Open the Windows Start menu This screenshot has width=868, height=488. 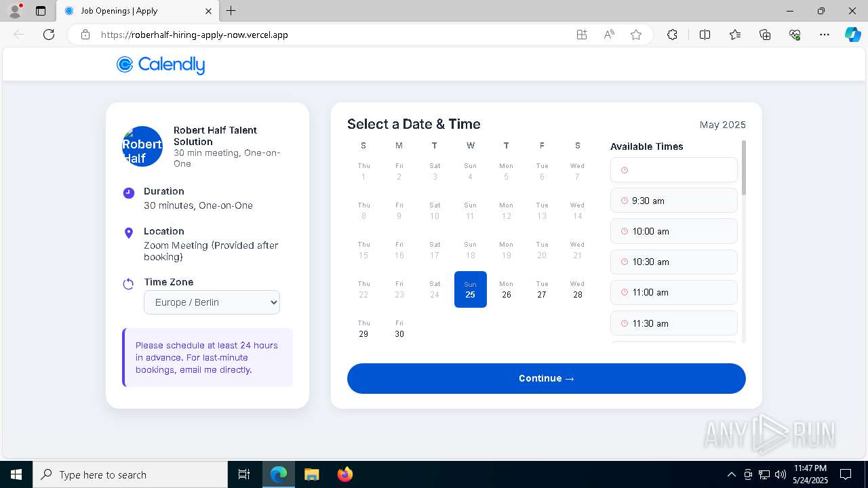coord(16,474)
